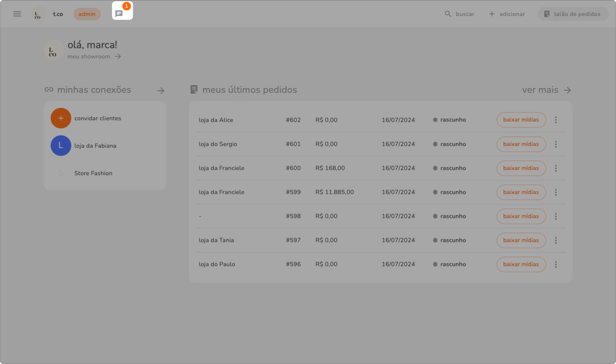Click baixar mídias for order #601

click(x=521, y=144)
